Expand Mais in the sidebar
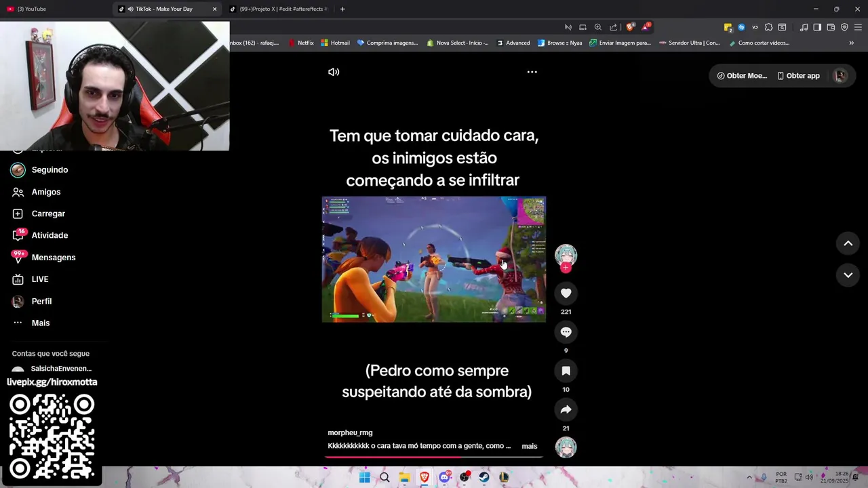 [41, 323]
